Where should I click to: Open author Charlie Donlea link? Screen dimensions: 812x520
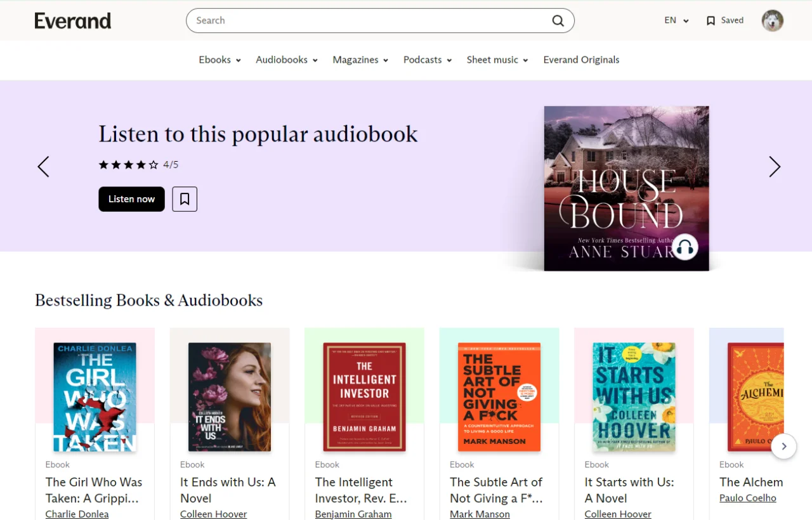[x=77, y=514]
